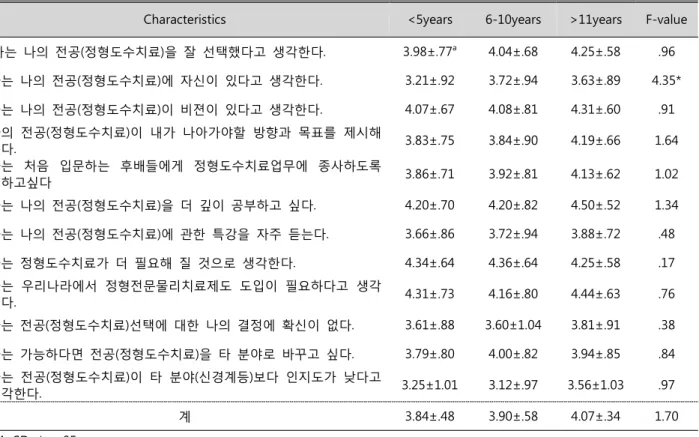Select the F-value .76
Image resolution: width=699 pixels, height=437 pixels.
pyautogui.click(x=666, y=295)
